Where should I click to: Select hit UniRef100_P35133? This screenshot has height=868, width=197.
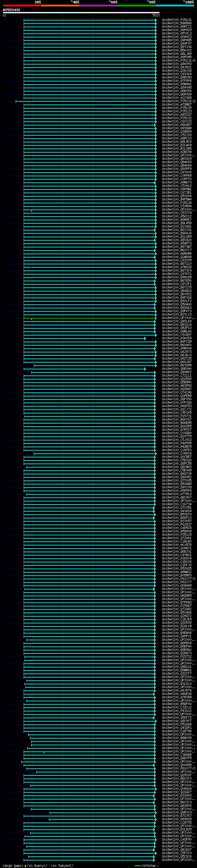pyautogui.click(x=177, y=111)
